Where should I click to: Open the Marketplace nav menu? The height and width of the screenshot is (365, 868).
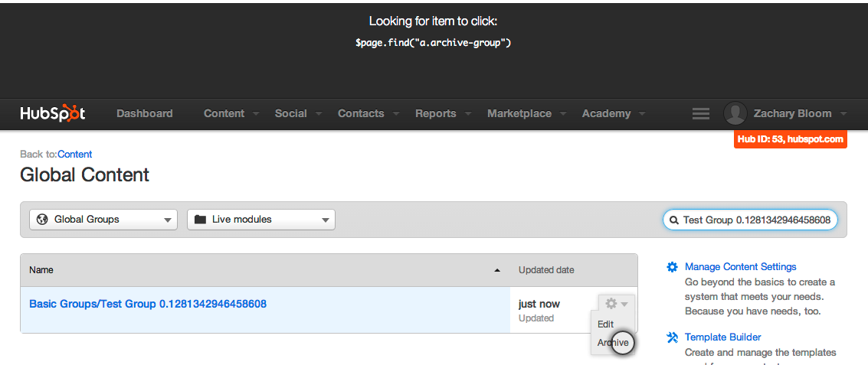click(527, 113)
